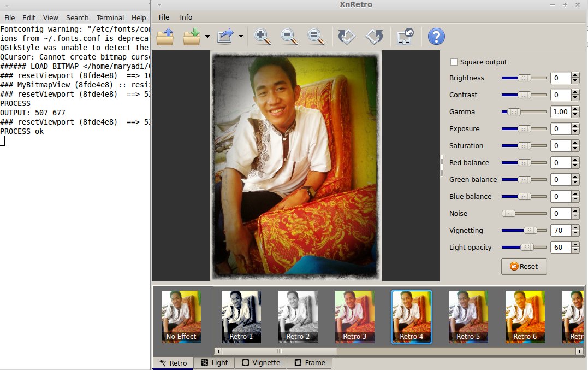Rotate the image clockwise
Viewport: 588px width, 370px height.
tap(374, 37)
